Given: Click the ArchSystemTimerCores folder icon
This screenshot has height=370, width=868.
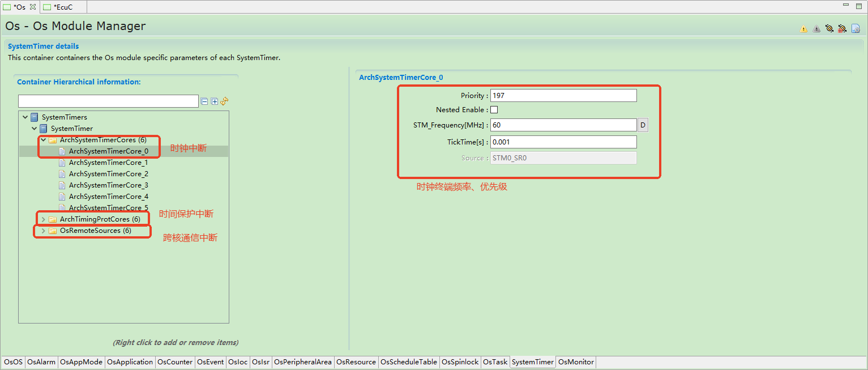Looking at the screenshot, I should 53,140.
